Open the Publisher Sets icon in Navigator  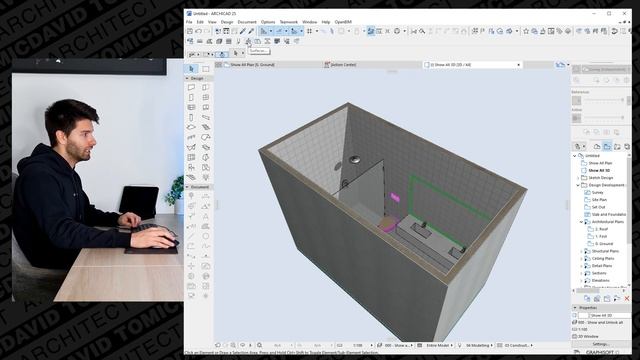(627, 146)
